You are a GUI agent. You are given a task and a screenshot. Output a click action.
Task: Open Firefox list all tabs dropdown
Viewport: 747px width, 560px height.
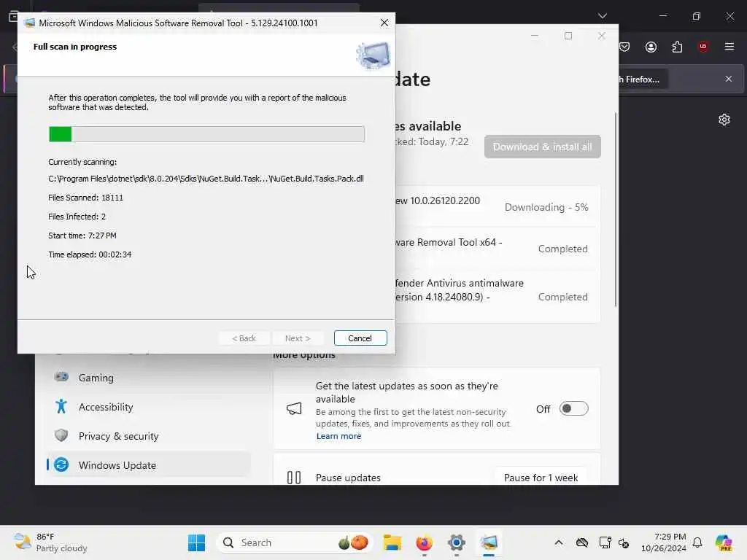[x=602, y=16]
